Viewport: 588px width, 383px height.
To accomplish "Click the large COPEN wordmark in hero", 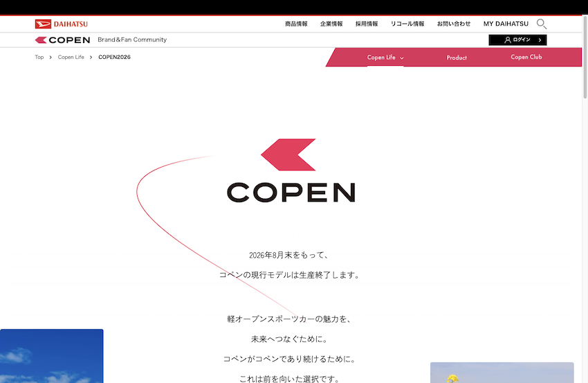I will (291, 193).
